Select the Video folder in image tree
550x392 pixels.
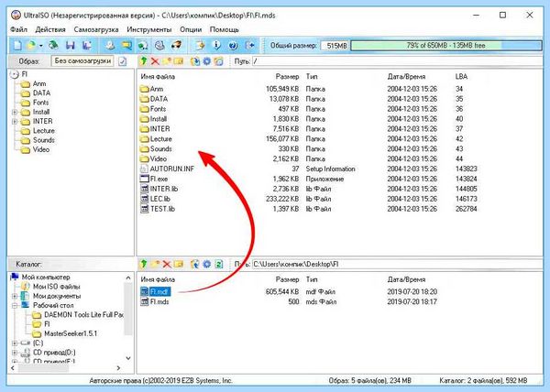pos(41,149)
